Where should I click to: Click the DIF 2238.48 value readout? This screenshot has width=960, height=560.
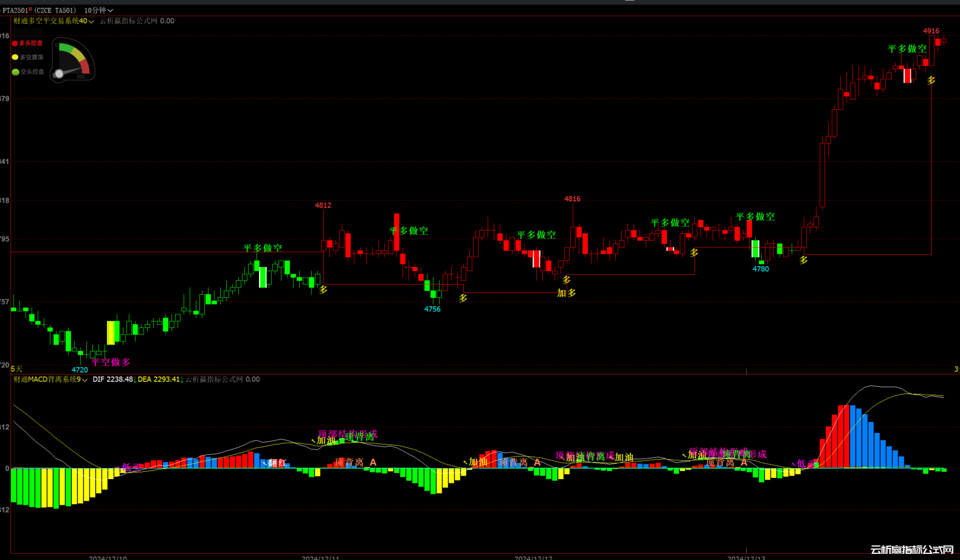click(113, 379)
